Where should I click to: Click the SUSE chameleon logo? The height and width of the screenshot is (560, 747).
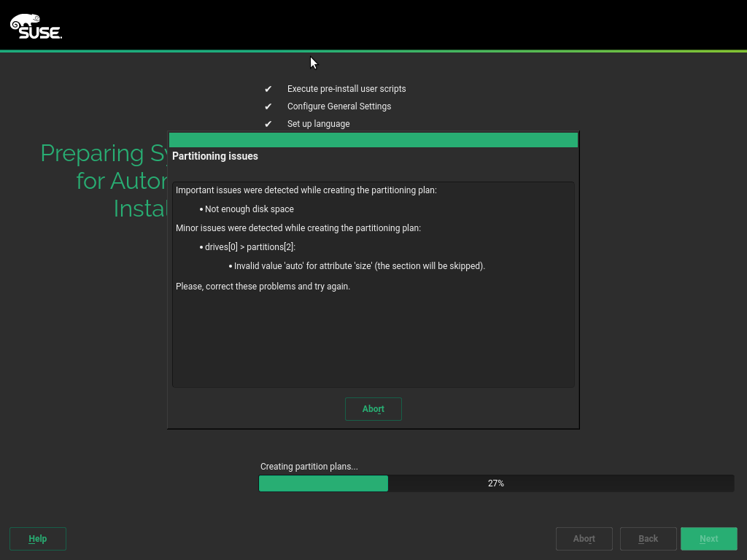point(36,26)
